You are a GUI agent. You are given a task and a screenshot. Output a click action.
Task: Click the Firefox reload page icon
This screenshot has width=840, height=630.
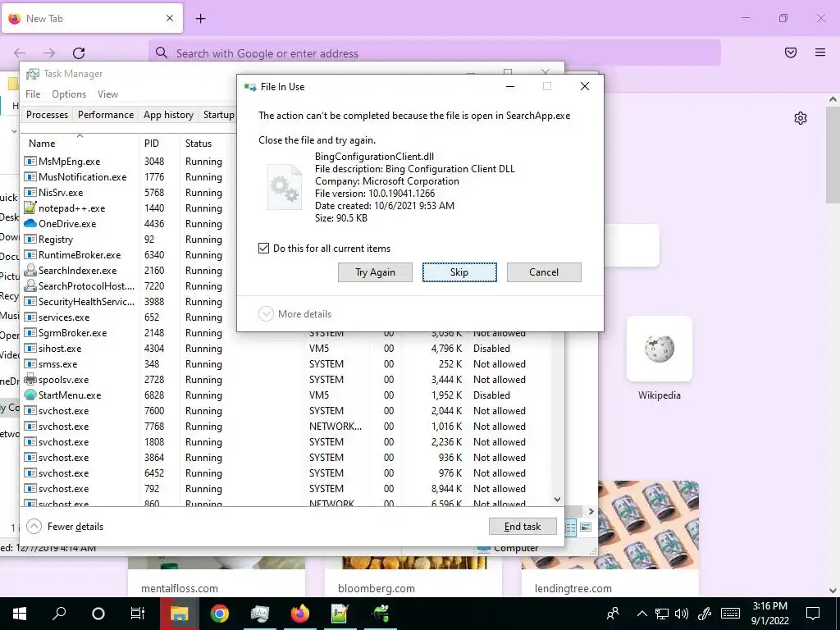point(79,53)
